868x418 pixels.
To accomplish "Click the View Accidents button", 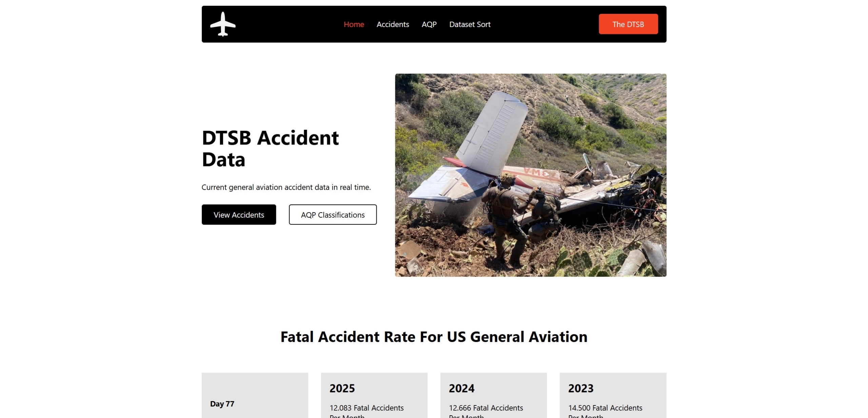I will coord(239,215).
